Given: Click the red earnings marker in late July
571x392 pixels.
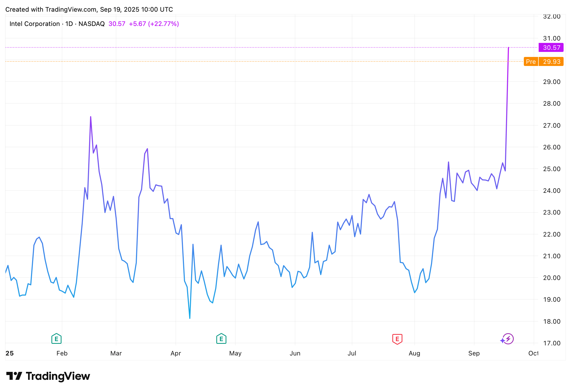Looking at the screenshot, I should pyautogui.click(x=397, y=339).
